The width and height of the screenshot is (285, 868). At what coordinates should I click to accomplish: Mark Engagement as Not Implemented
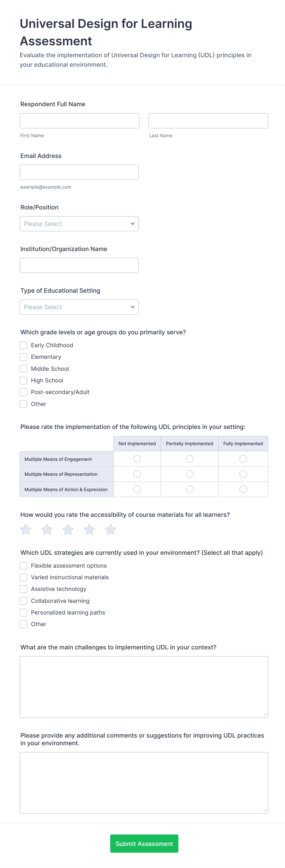tap(137, 459)
